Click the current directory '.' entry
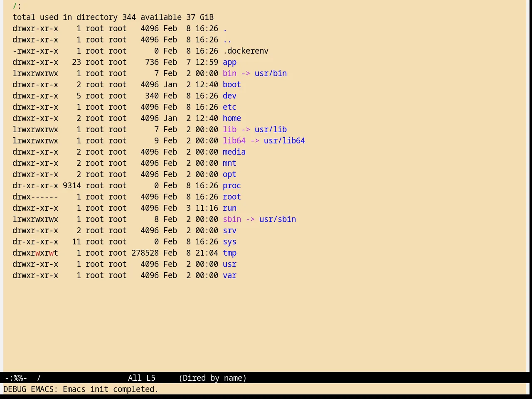Screen dimensions: 532x399 coord(225,29)
